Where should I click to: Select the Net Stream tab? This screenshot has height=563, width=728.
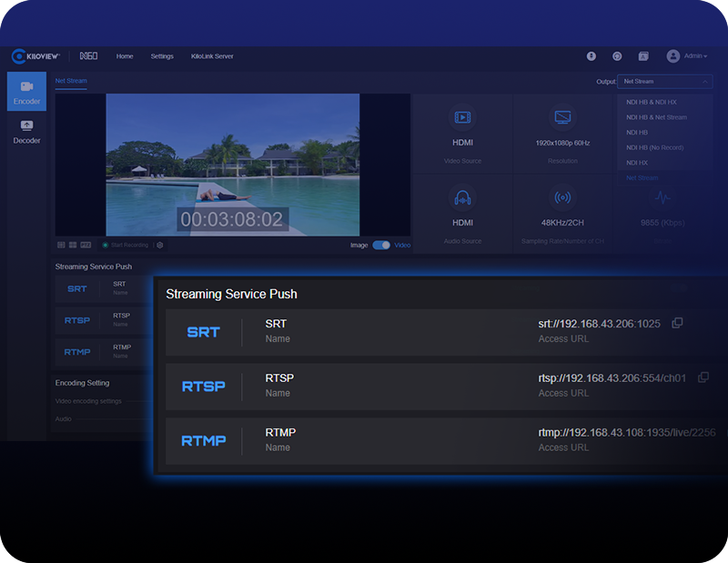tap(71, 81)
